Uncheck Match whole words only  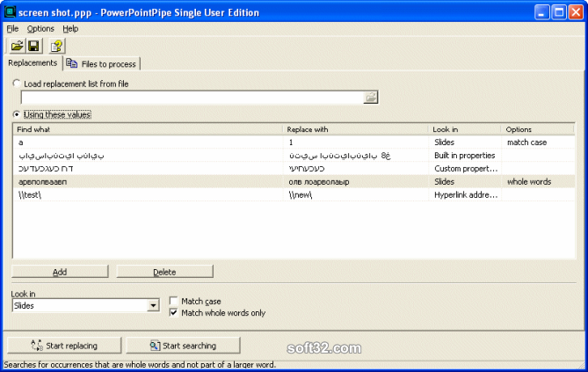click(x=173, y=312)
